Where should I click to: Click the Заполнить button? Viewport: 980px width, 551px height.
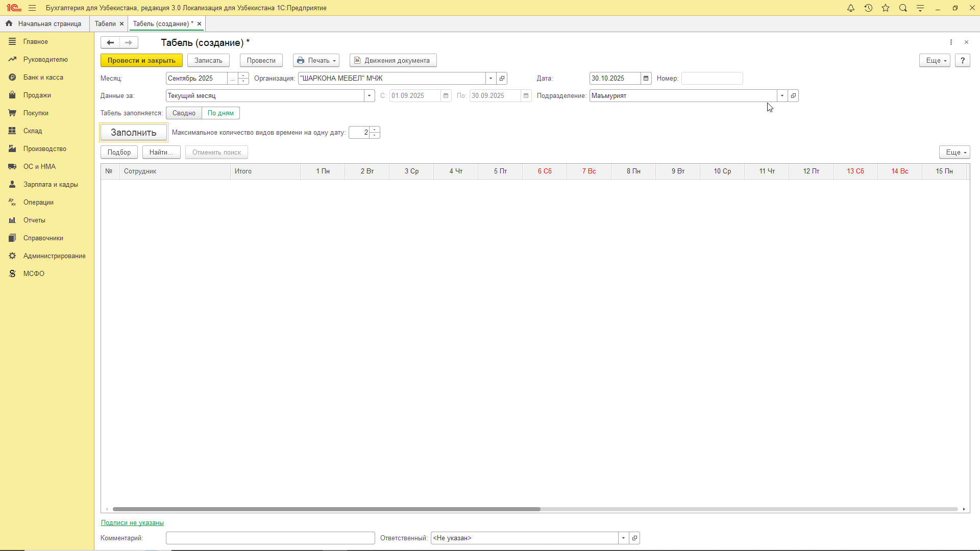point(133,133)
